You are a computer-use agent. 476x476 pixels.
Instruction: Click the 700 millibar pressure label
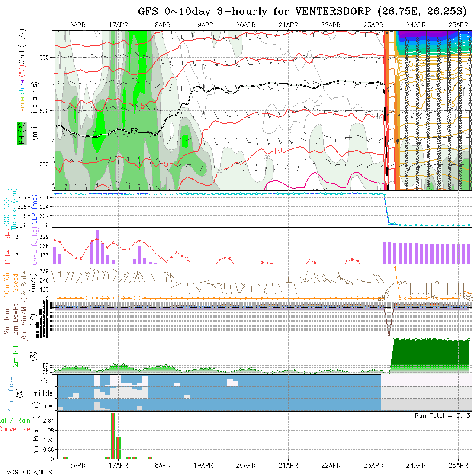tap(44, 164)
